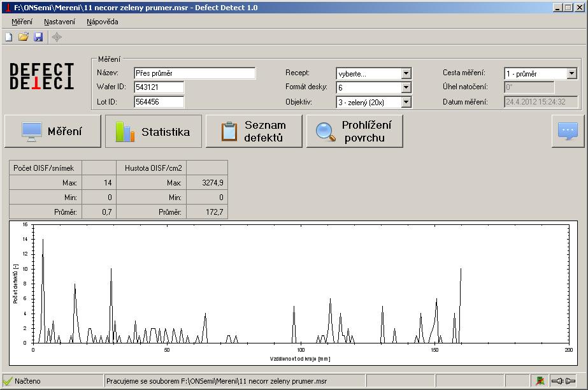
Task: Expand the Cesta měření dropdown
Action: (x=571, y=73)
